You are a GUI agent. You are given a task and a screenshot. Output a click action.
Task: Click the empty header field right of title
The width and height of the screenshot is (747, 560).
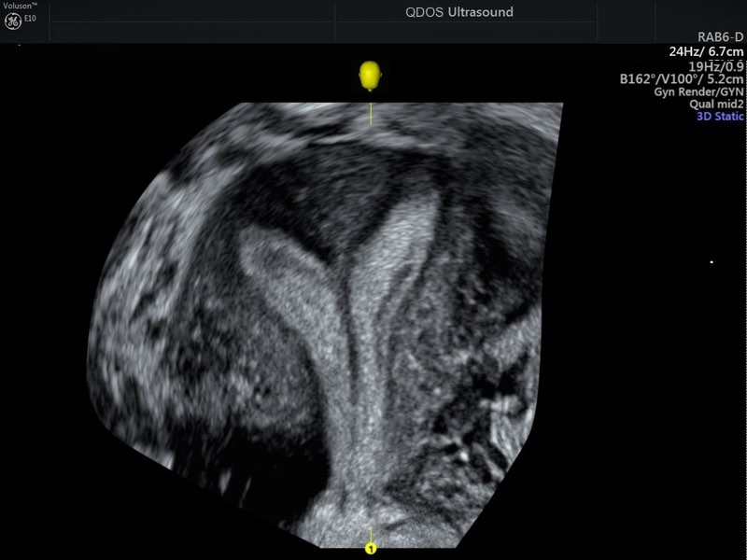pos(624,21)
